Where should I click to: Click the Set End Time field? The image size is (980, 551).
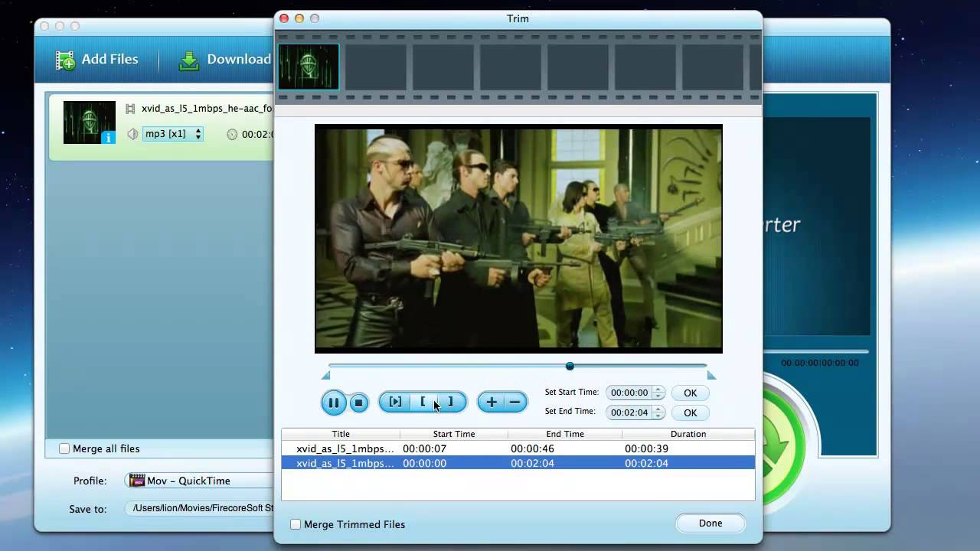point(629,412)
